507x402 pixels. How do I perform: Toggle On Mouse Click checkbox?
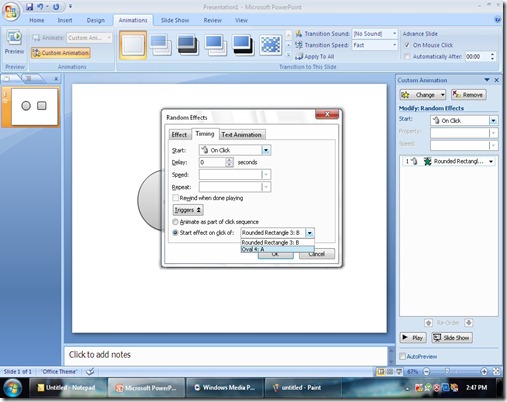(x=407, y=45)
